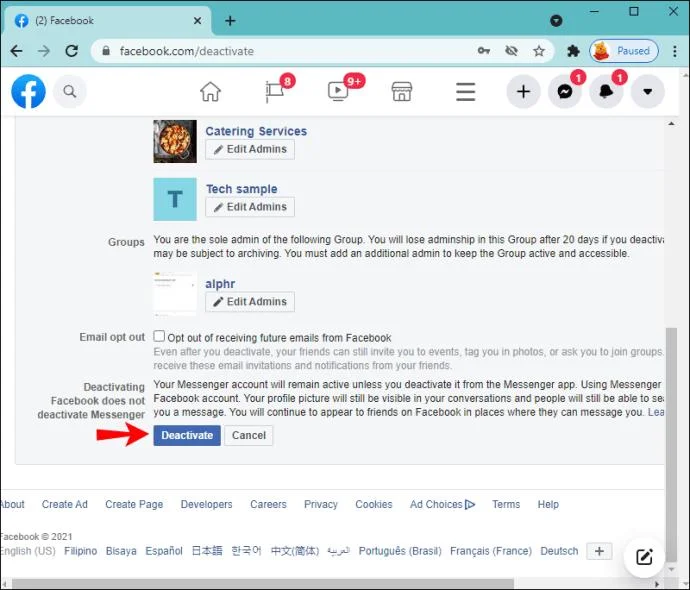Open Watch video icon with 9+ badge

[338, 92]
